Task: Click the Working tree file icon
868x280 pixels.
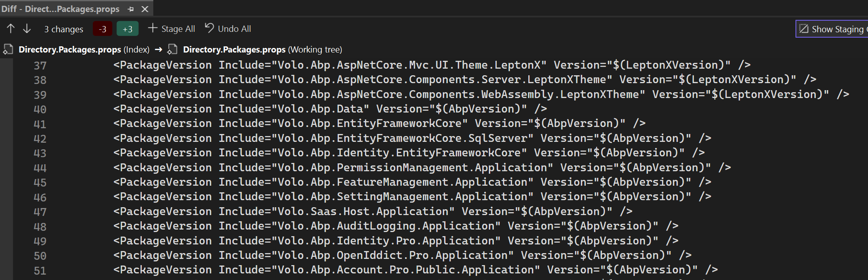Action: click(x=172, y=50)
